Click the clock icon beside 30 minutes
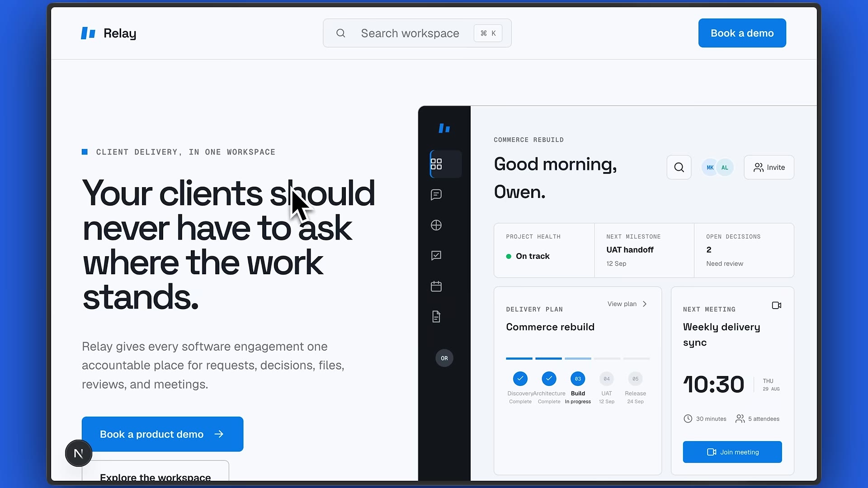This screenshot has width=868, height=488. click(x=688, y=419)
